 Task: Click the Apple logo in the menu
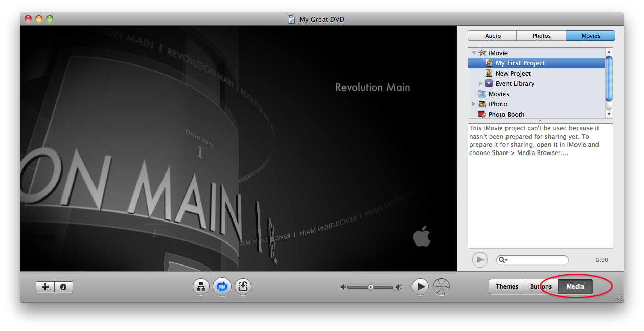point(422,237)
